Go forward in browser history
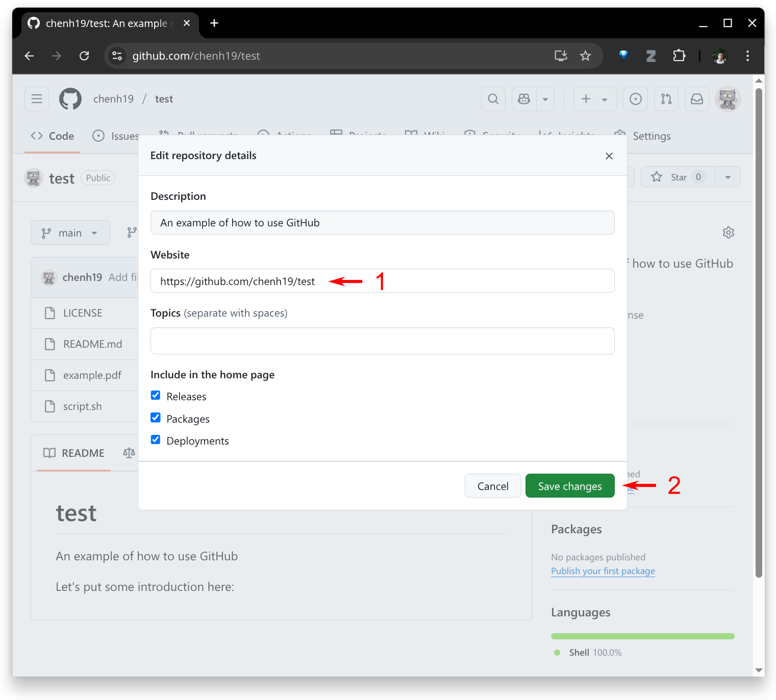The width and height of the screenshot is (776, 700). coord(57,56)
